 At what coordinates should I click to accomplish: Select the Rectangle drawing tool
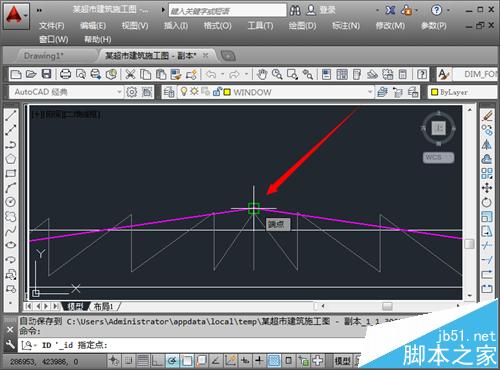point(11,173)
